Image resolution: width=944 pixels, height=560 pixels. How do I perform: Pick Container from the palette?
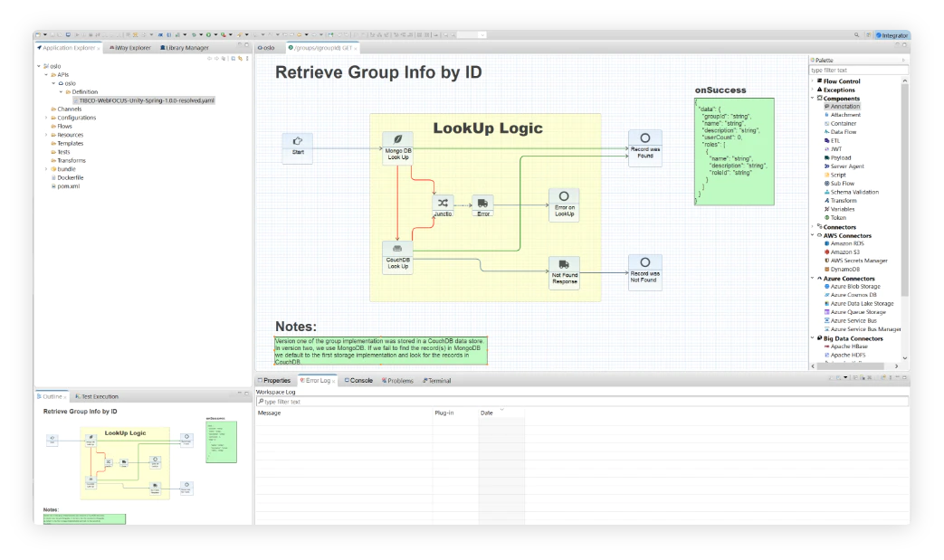843,123
